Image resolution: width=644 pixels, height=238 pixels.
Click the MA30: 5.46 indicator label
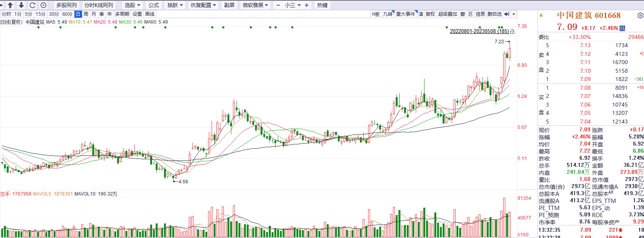pos(131,22)
